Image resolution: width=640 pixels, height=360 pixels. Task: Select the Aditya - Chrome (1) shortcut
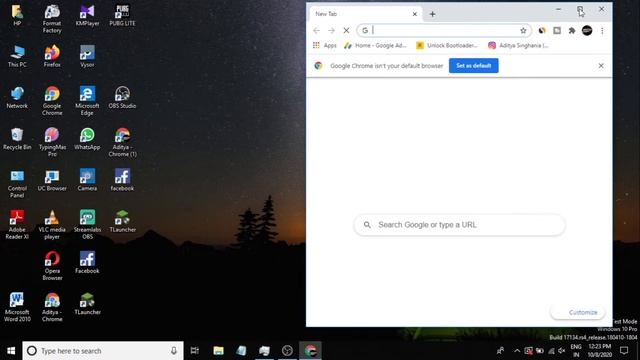click(122, 142)
